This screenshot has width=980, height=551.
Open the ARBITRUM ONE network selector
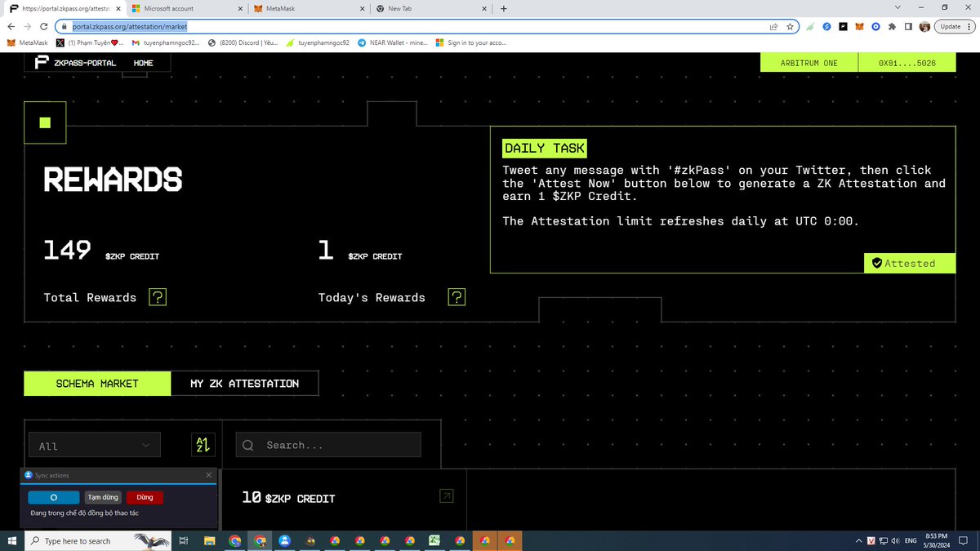808,63
